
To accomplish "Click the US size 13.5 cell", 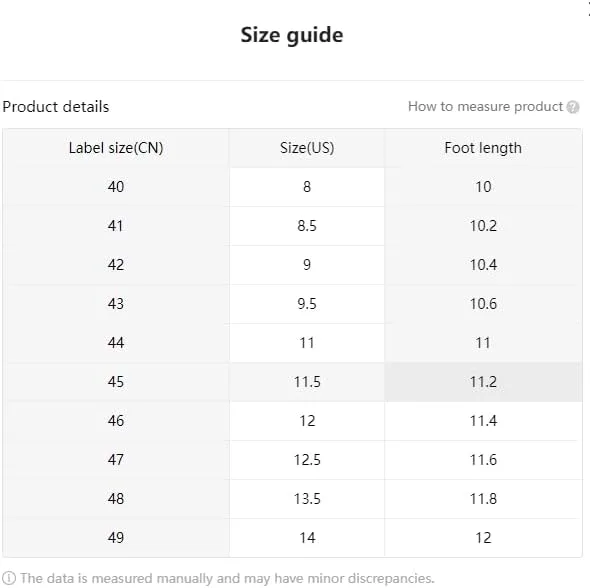I will [307, 499].
